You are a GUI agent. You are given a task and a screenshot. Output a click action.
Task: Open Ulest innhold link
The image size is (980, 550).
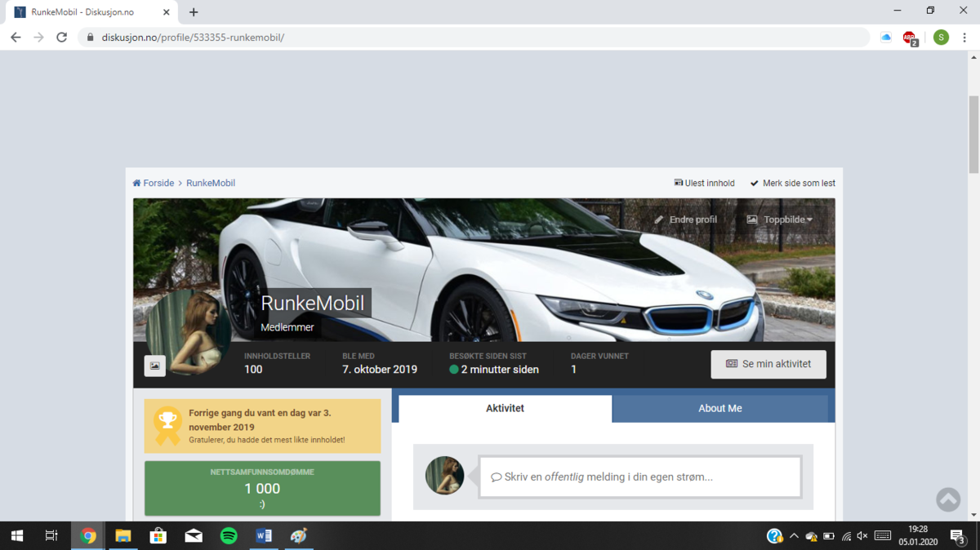pos(704,183)
